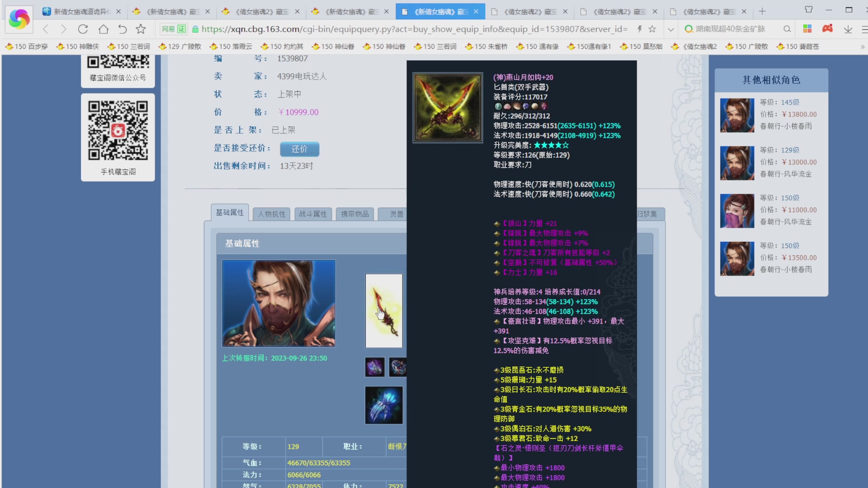Click the purple equipment slot icon
This screenshot has height=488, width=868.
pyautogui.click(x=375, y=367)
